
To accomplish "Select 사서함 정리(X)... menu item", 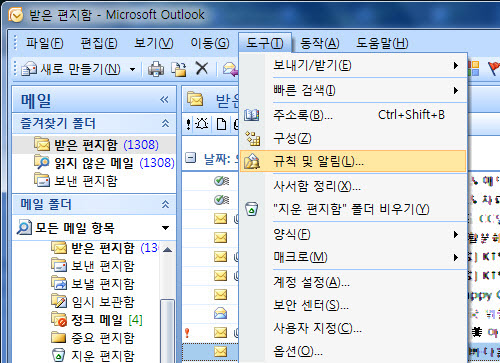I will (x=353, y=186).
